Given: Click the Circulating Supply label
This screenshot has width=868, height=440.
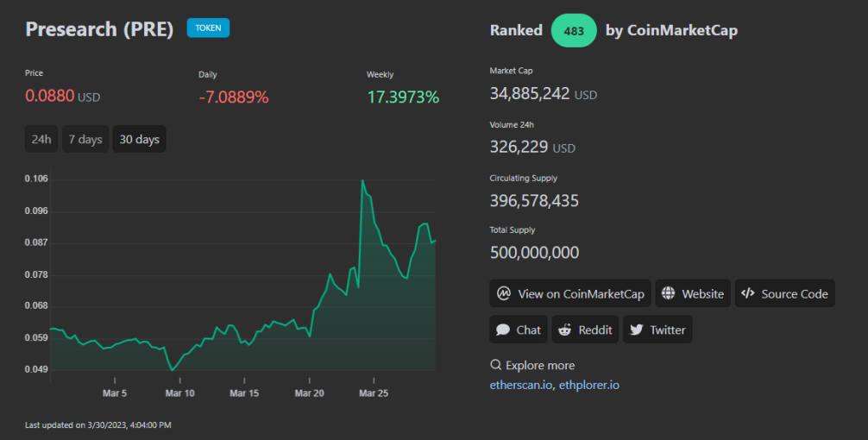Looking at the screenshot, I should tap(523, 179).
